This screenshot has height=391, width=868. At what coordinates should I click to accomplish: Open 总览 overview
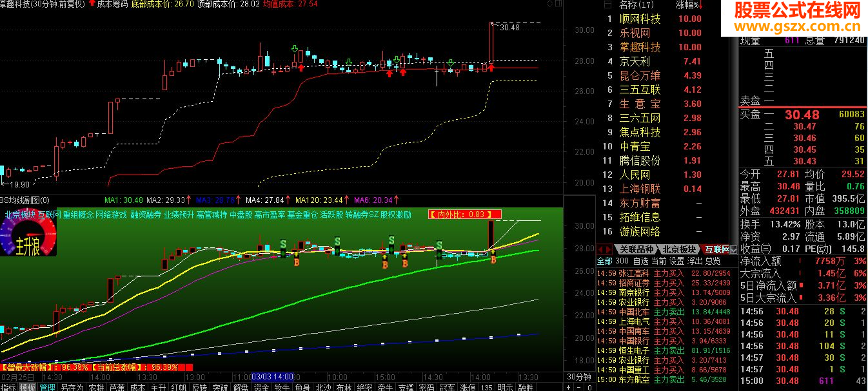tap(713, 261)
